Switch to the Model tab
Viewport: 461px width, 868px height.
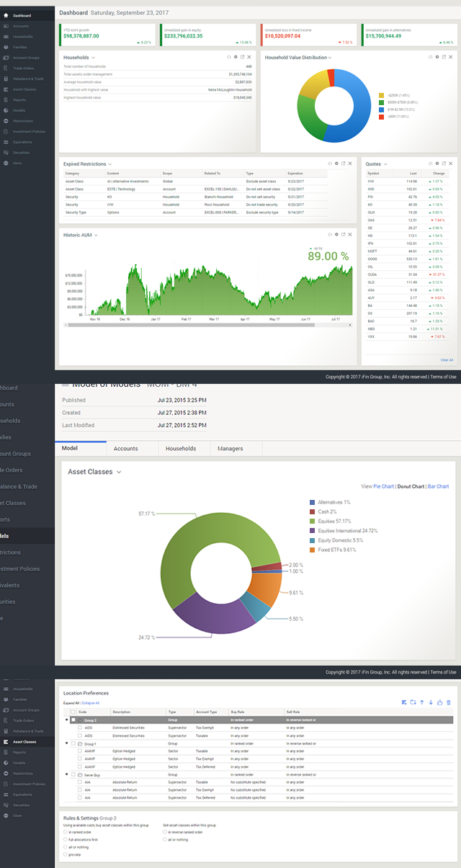pos(80,448)
